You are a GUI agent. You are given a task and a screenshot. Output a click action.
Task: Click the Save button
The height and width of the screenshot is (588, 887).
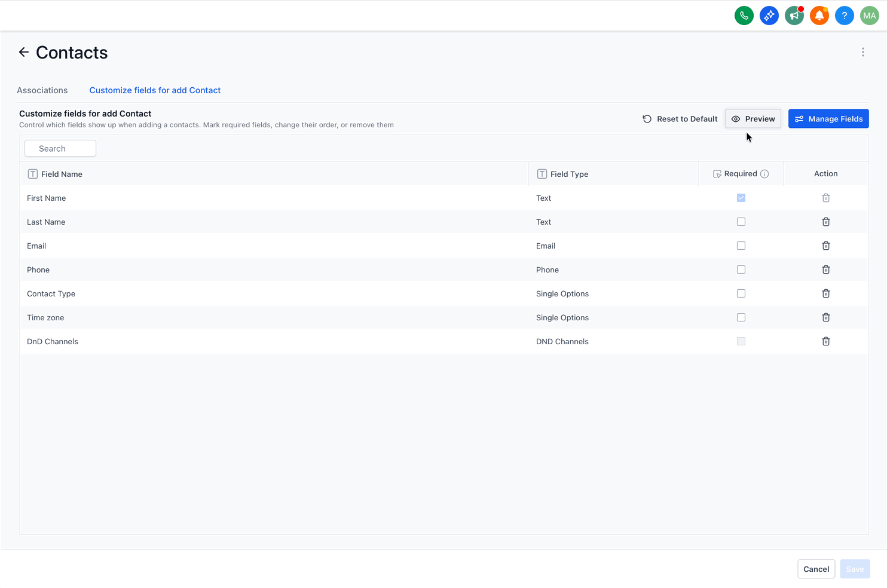[x=855, y=569]
